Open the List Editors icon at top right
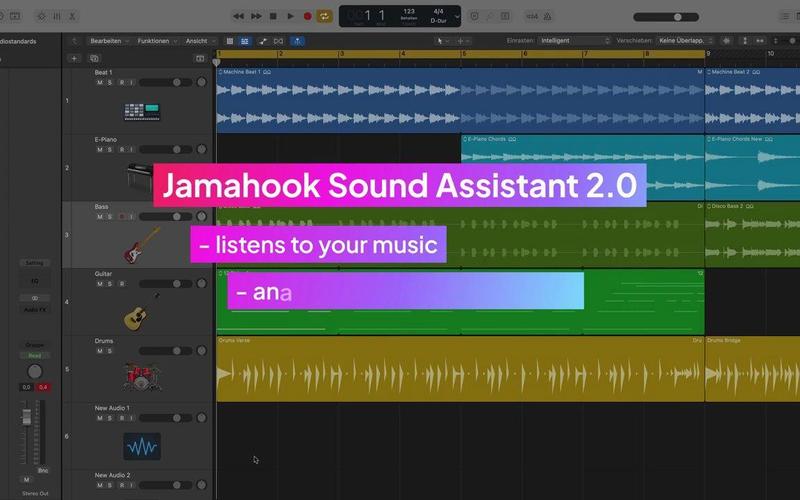This screenshot has width=800, height=500. pyautogui.click(x=786, y=16)
